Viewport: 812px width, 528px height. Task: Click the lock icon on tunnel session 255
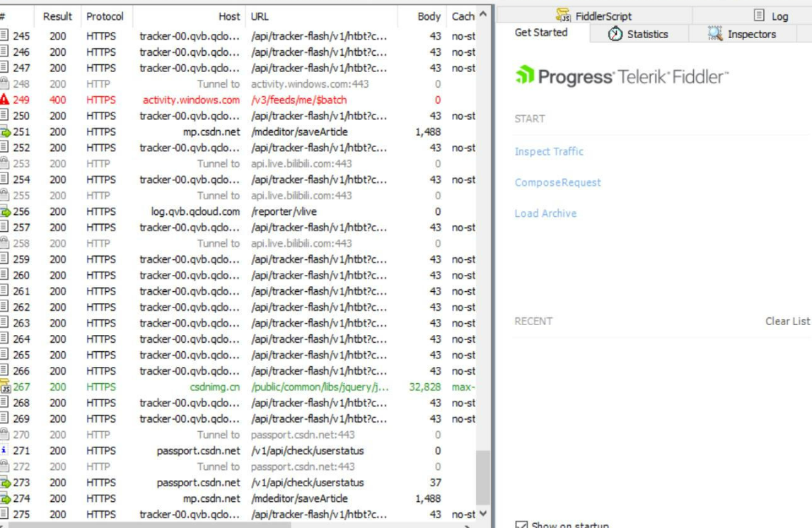point(4,195)
